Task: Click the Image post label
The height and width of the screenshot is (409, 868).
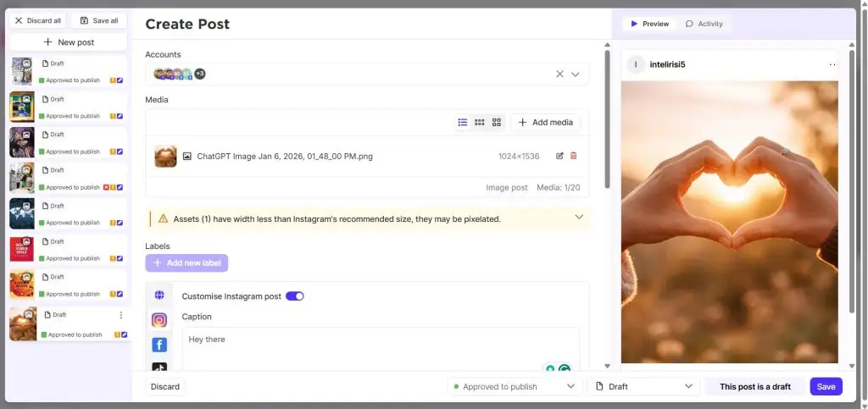Action: tap(507, 187)
